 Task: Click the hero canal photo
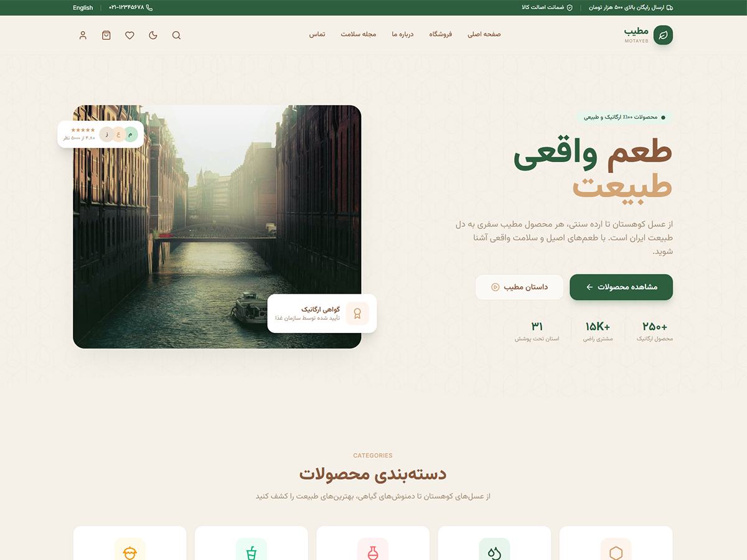point(217,226)
